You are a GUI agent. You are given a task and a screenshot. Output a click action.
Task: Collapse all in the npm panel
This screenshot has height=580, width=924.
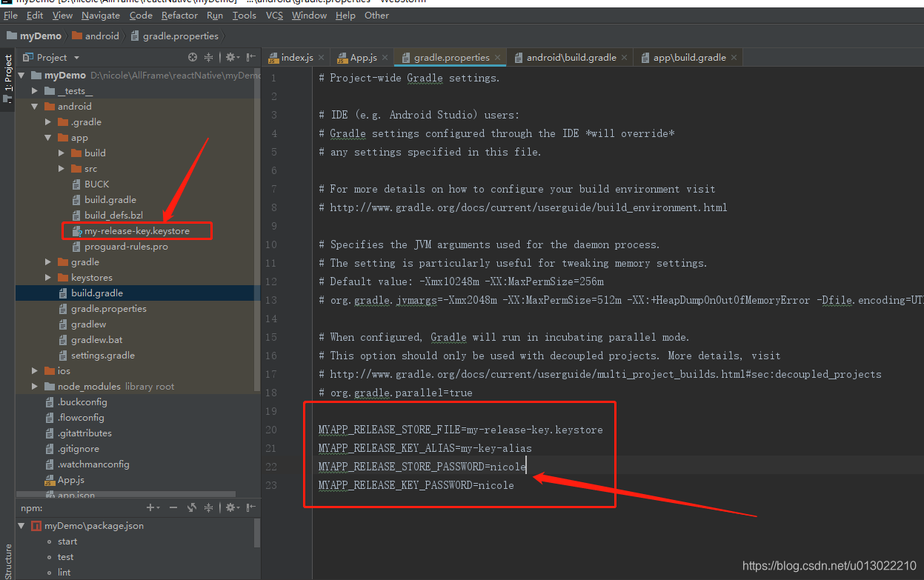pos(209,507)
